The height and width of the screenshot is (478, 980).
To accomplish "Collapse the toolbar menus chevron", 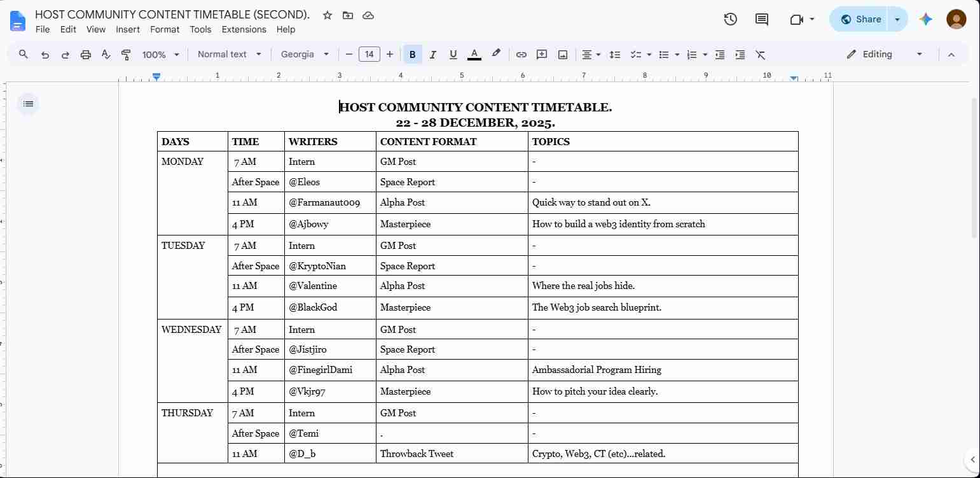I will click(951, 55).
